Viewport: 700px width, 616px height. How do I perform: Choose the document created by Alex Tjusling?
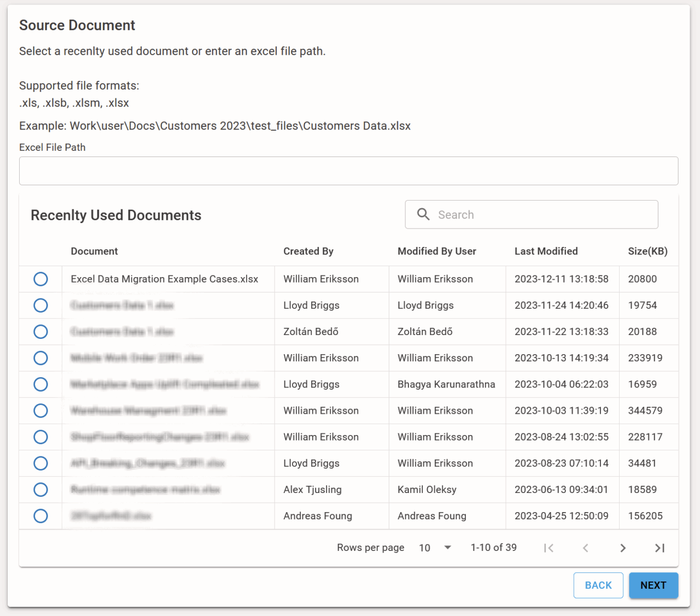coord(40,490)
